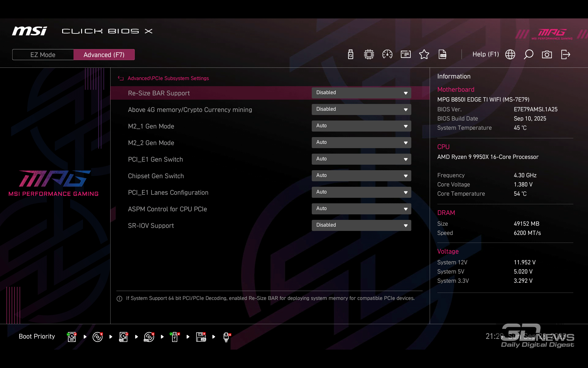Click the exit door-arrow icon

(565, 55)
